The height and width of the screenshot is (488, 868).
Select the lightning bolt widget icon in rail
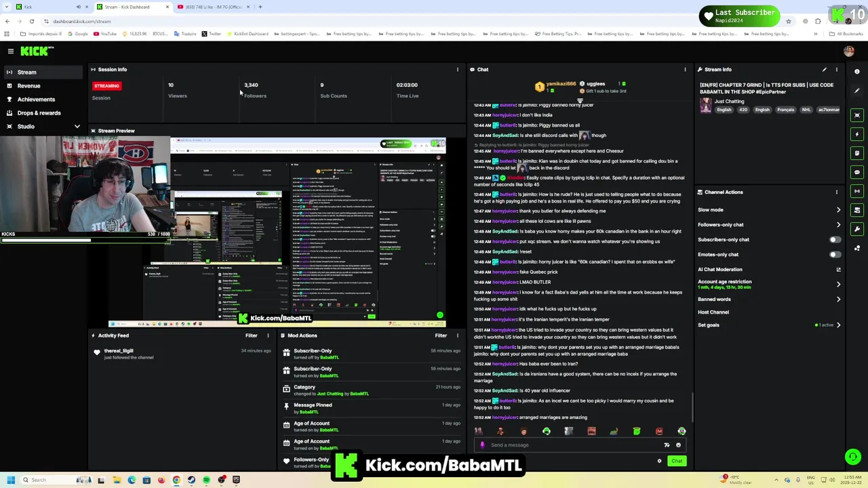[857, 134]
